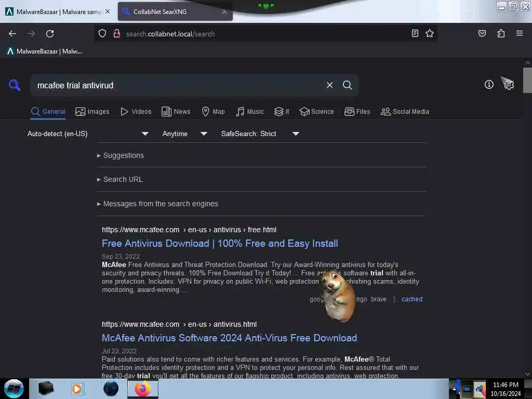Switch to the Social Media category
The image size is (532, 399).
pos(404,112)
